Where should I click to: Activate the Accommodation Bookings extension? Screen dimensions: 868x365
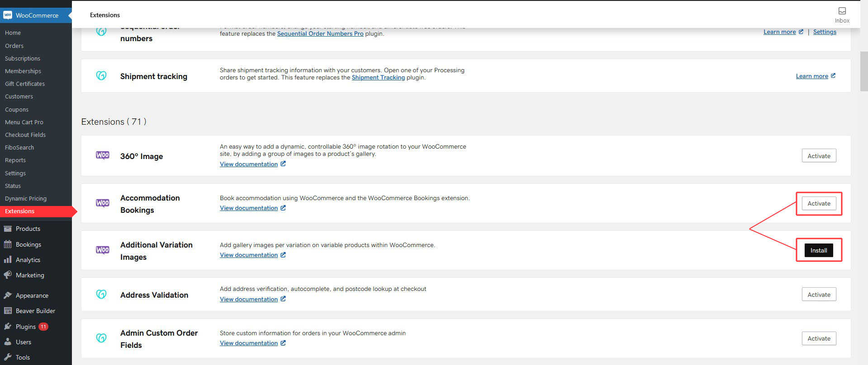click(x=819, y=203)
